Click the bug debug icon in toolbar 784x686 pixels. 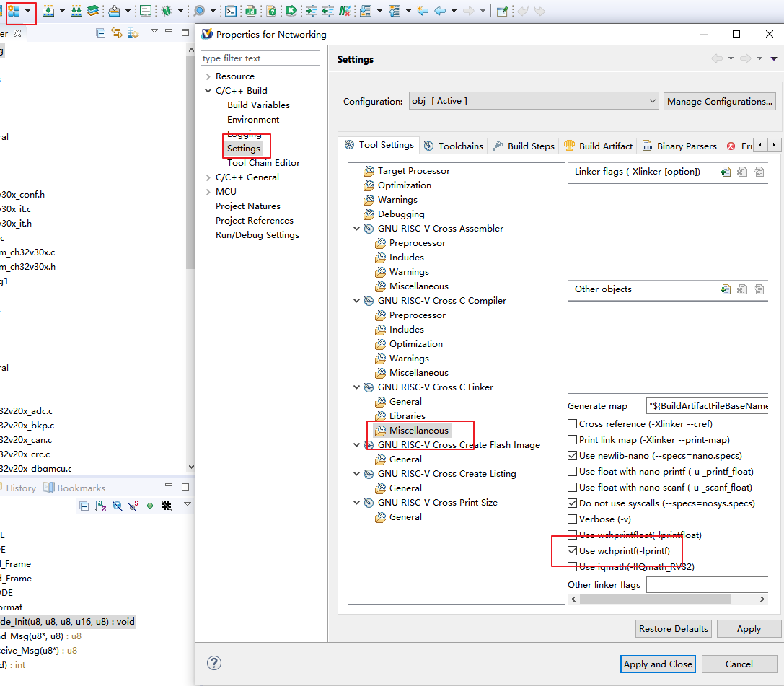[167, 11]
